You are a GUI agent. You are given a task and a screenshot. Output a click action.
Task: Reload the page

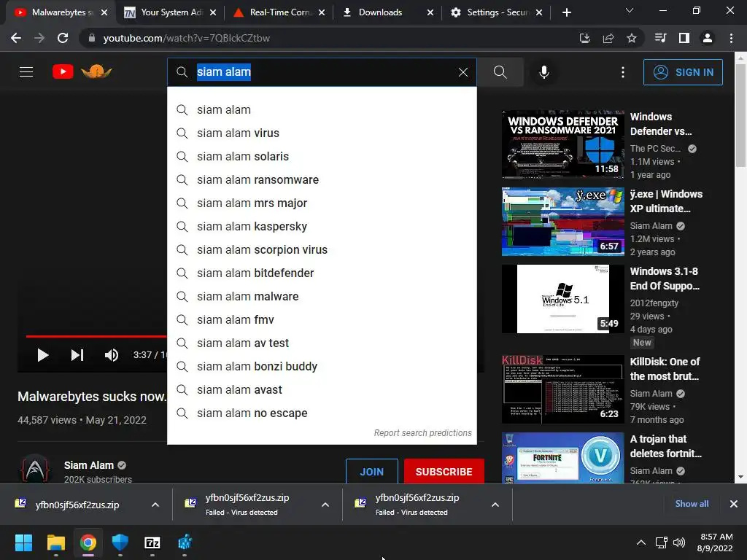[x=63, y=38]
